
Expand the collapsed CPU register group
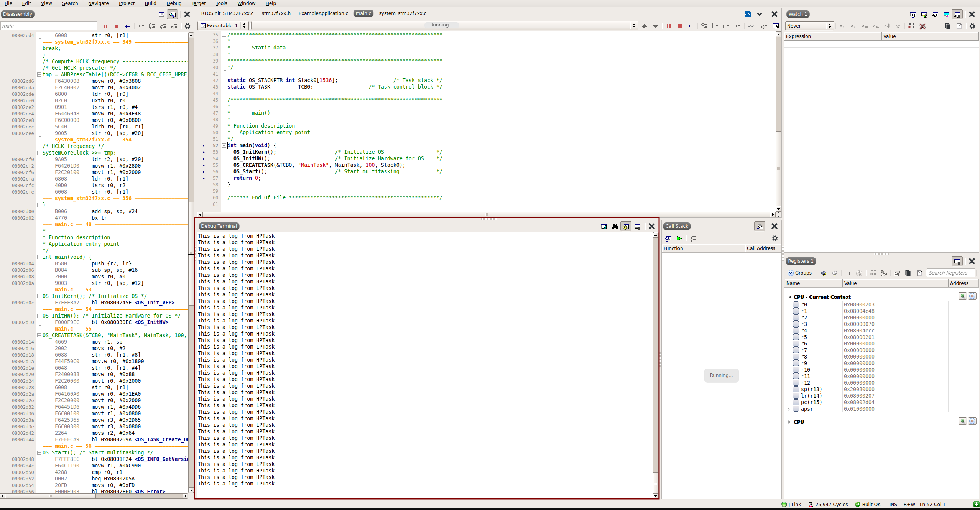point(789,422)
